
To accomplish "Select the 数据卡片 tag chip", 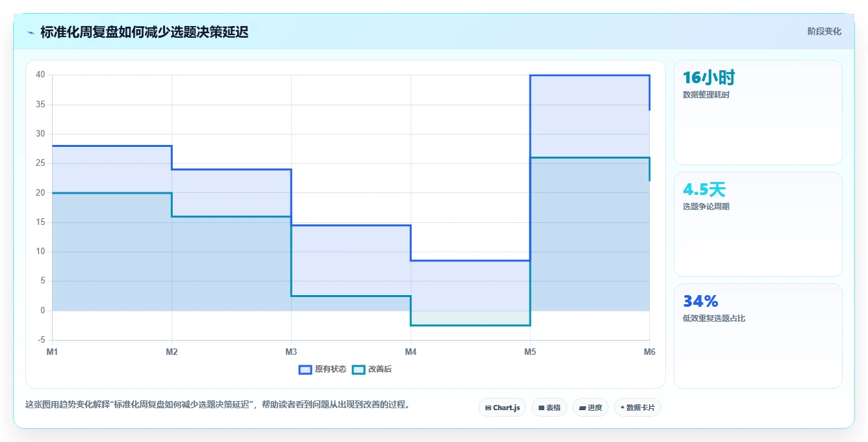I will click(637, 408).
